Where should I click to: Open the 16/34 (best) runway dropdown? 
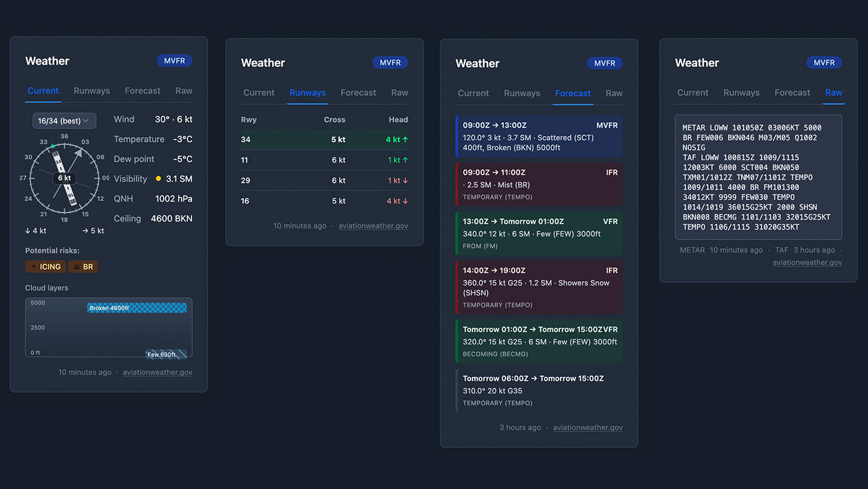point(64,120)
